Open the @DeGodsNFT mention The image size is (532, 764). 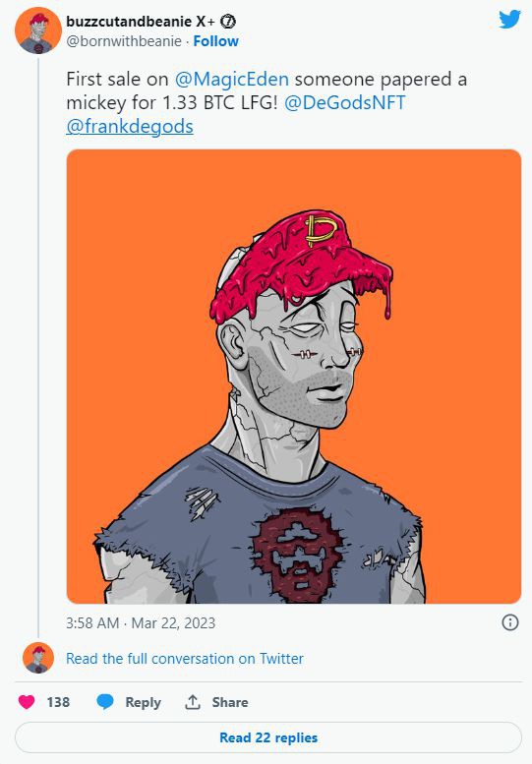tap(344, 103)
